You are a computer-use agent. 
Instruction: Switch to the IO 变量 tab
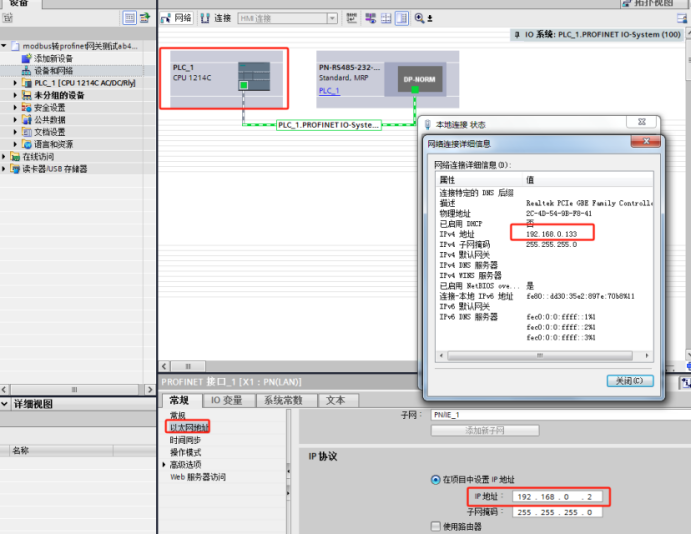227,400
